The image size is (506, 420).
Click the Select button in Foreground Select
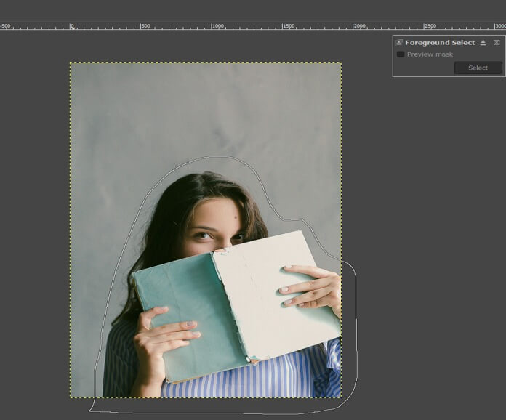click(x=478, y=68)
